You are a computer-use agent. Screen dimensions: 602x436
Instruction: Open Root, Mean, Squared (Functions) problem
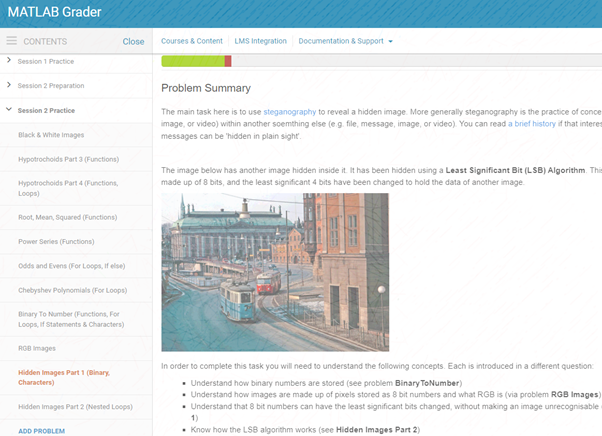click(x=68, y=217)
